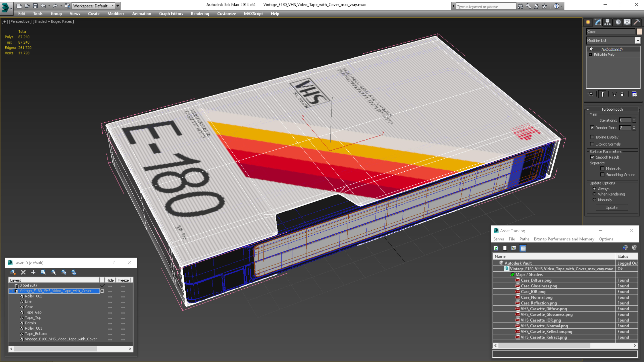Click the keyword search input field
Image resolution: width=644 pixels, height=362 pixels.
(485, 6)
